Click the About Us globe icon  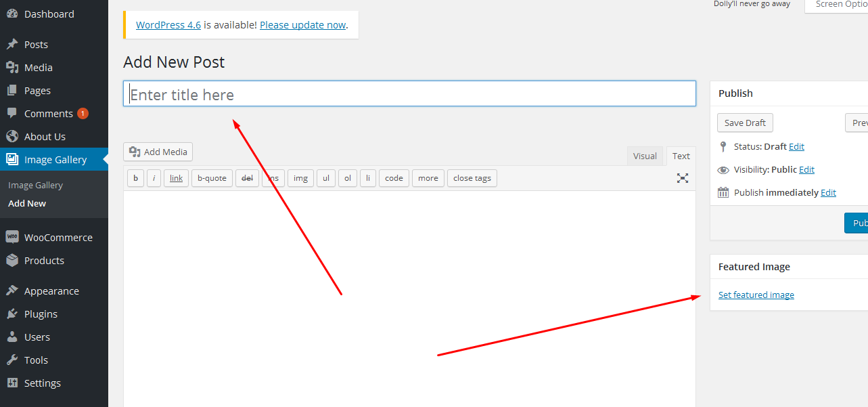(12, 137)
